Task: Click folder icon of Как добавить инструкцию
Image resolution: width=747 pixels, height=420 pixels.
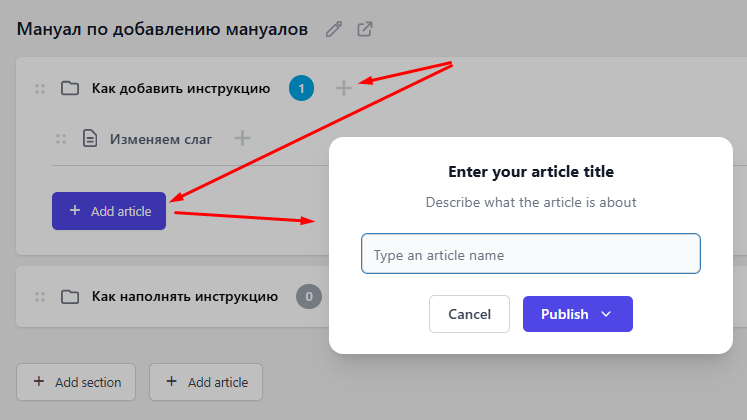Action: [70, 88]
